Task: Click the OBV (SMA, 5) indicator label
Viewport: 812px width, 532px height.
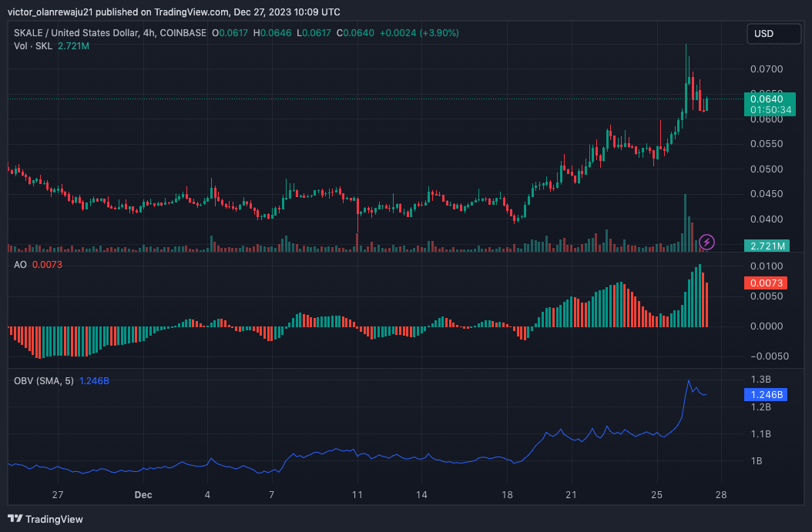Action: pos(43,381)
